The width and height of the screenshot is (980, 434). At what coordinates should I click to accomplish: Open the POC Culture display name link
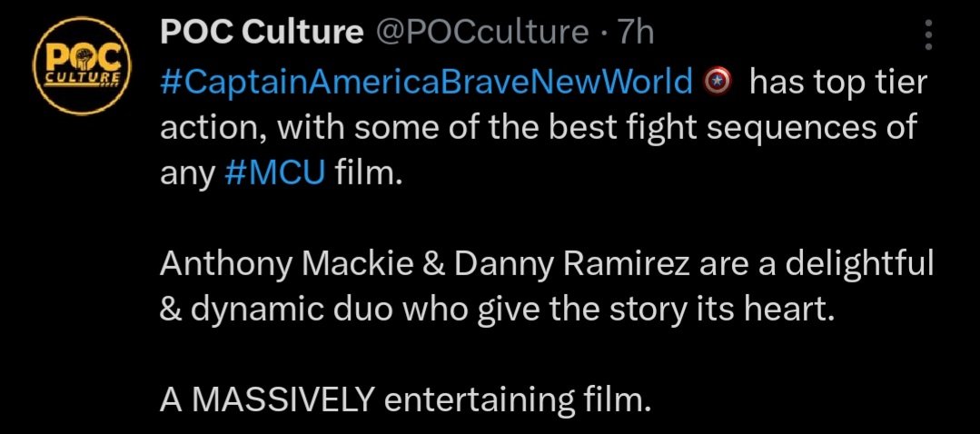(x=261, y=34)
